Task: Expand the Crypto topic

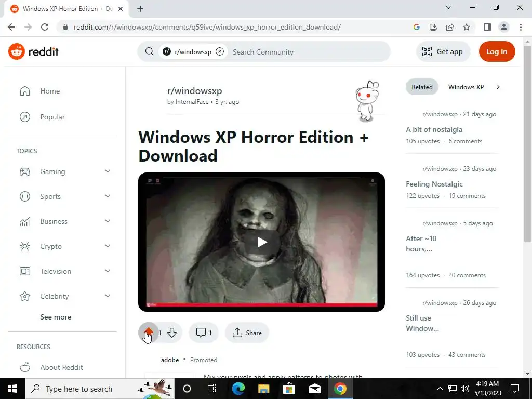Action: pyautogui.click(x=107, y=246)
